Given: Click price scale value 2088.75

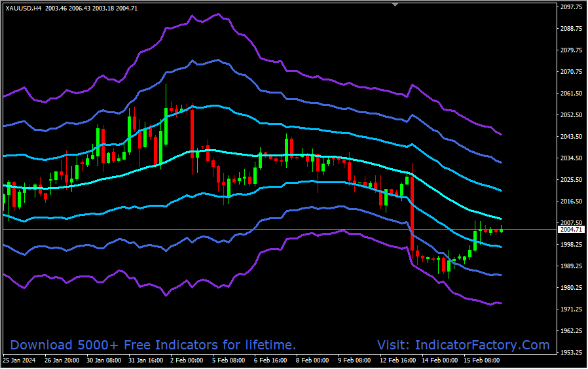Looking at the screenshot, I should click(571, 29).
